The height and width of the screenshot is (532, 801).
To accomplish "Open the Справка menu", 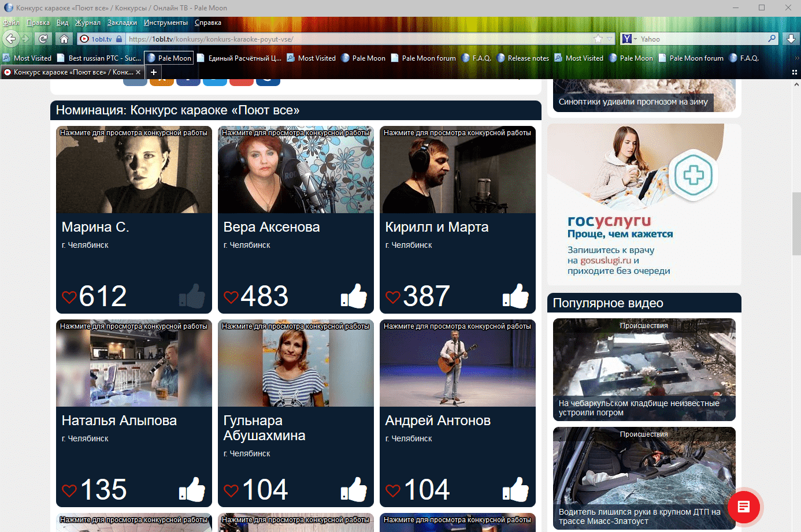I will pyautogui.click(x=208, y=23).
